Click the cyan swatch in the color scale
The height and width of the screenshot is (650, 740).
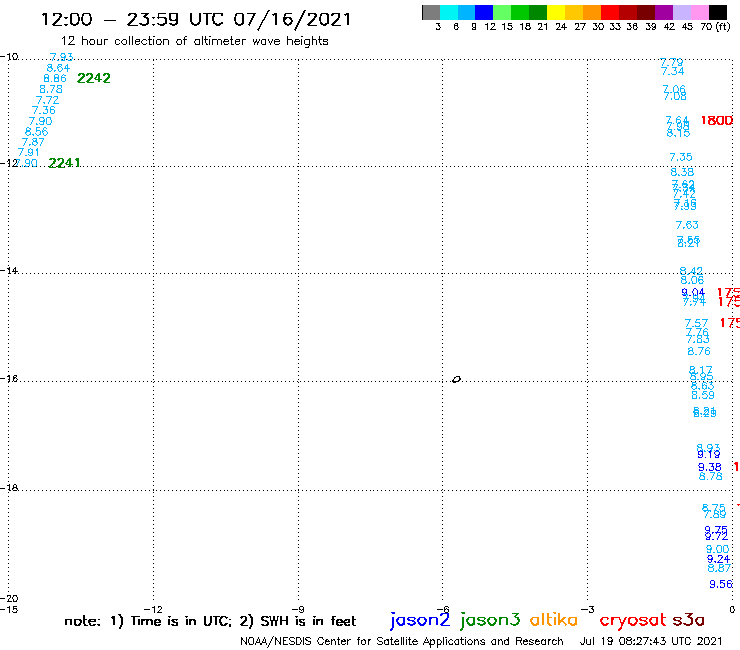[x=449, y=12]
